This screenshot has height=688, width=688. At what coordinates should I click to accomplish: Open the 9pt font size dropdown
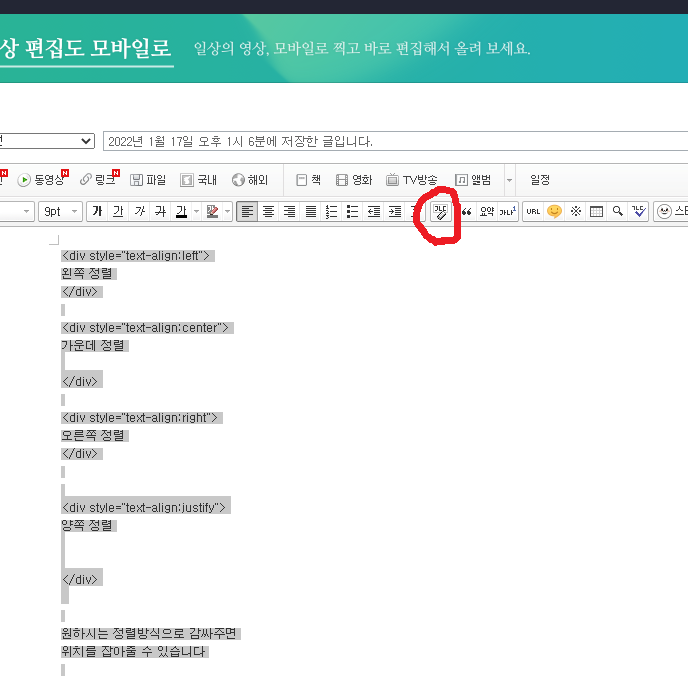coord(61,211)
